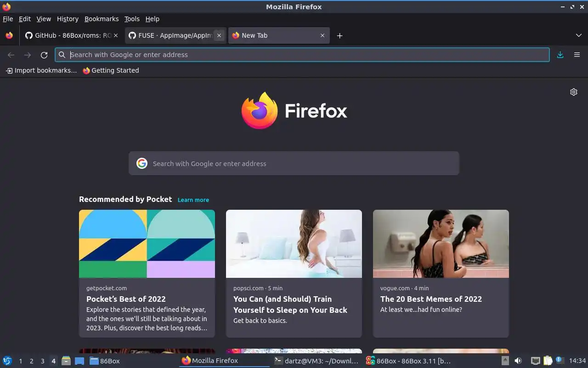
Task: Click Import bookmarks in bookmarks toolbar
Action: tap(41, 70)
